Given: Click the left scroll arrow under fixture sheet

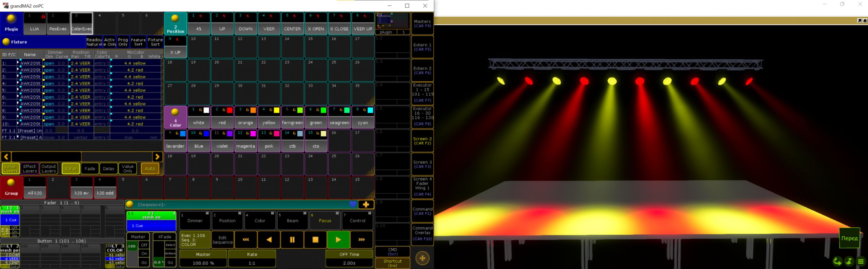Looking at the screenshot, I should 6,157.
